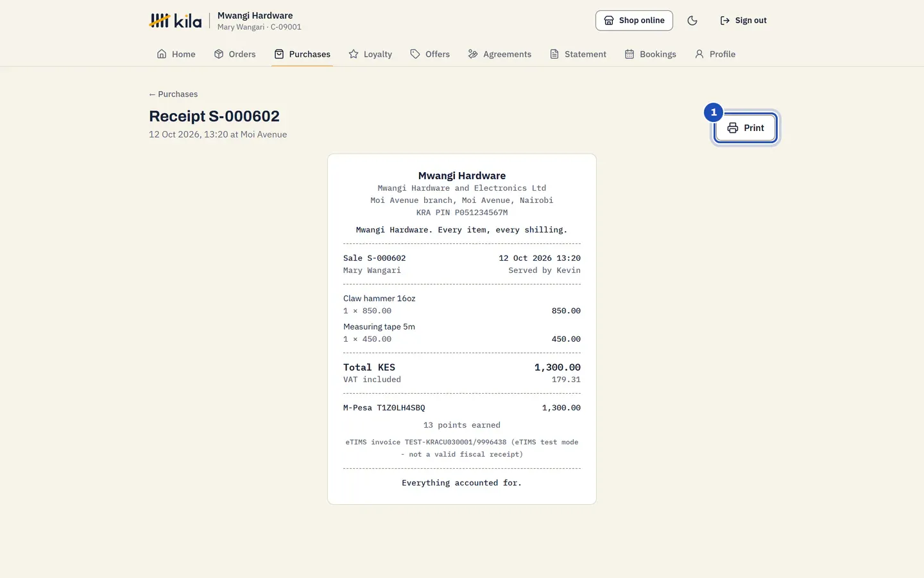Click the Profile person icon

[x=699, y=54]
